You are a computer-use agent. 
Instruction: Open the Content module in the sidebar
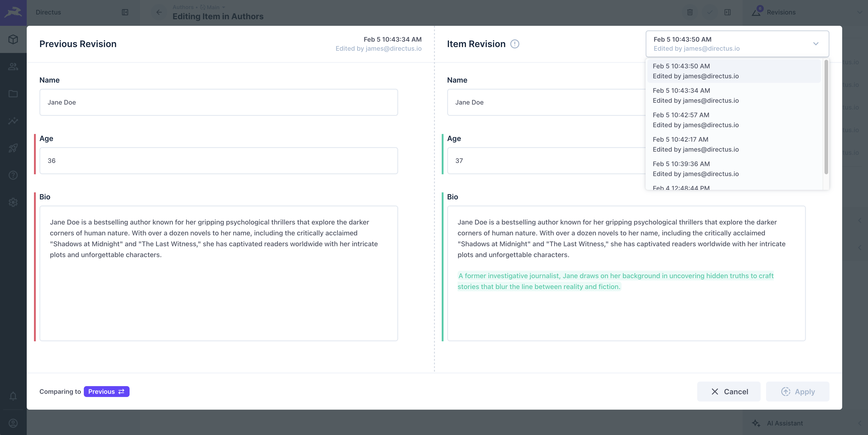pos(13,39)
